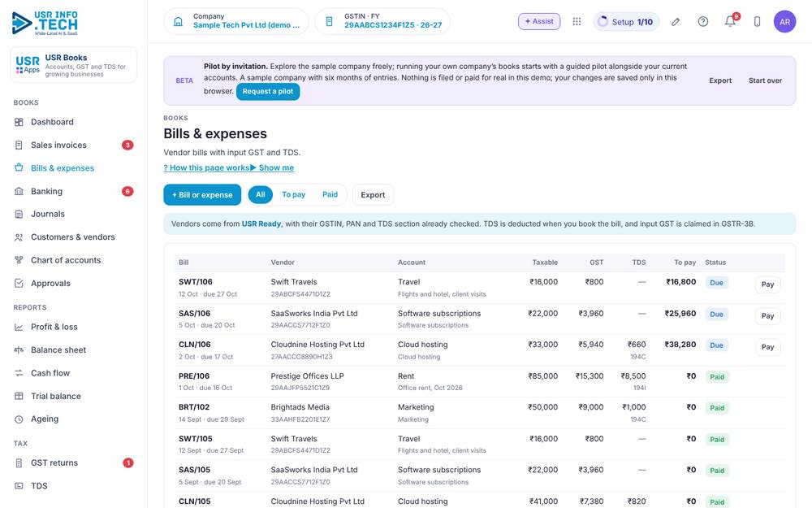
Task: Open the AR user avatar menu
Action: coord(784,22)
